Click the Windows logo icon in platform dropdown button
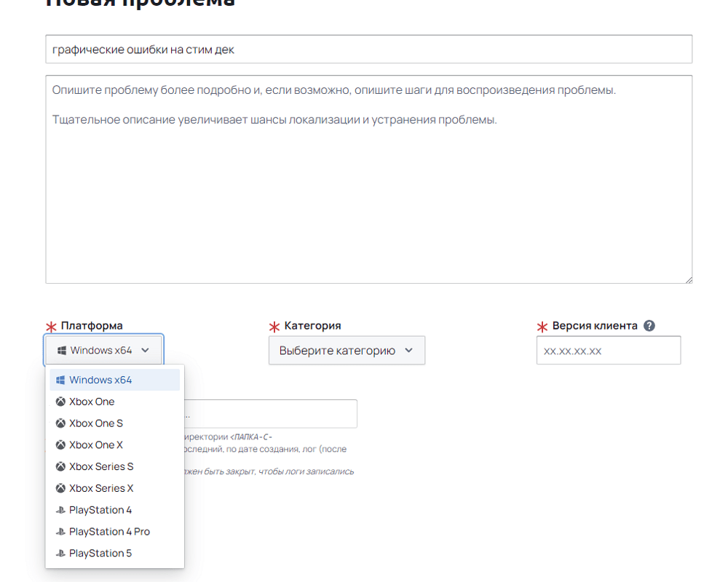Screen dimensions: 728x582 coord(60,350)
